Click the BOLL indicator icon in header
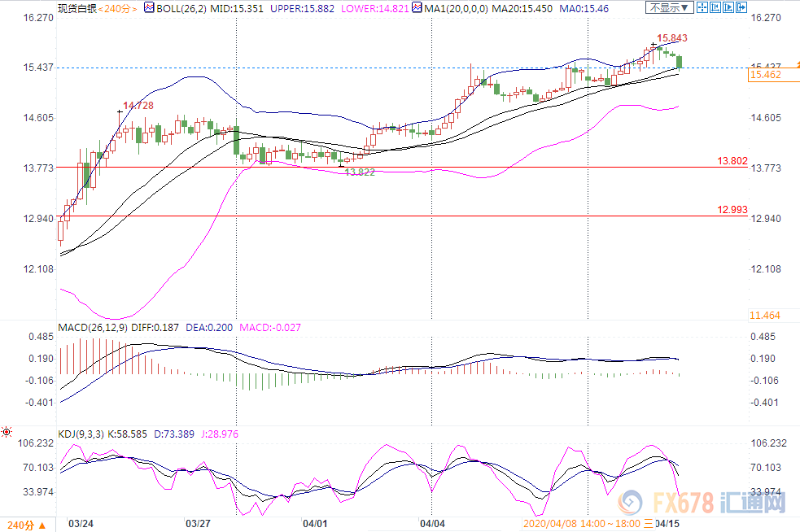 pos(149,7)
